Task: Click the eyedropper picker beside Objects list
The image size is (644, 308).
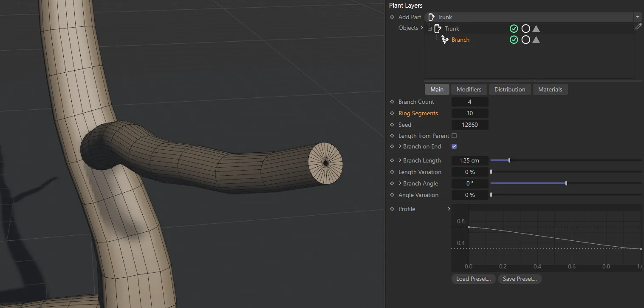Action: pos(638,26)
